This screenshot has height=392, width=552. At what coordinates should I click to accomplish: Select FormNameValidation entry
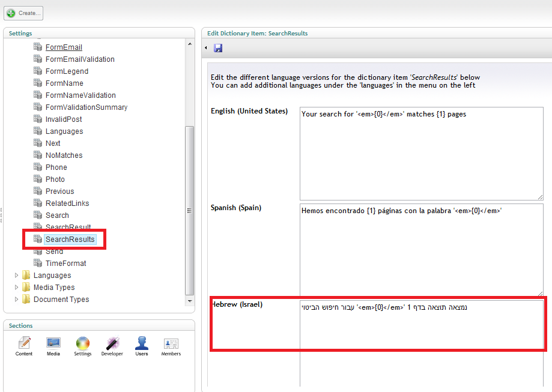pyautogui.click(x=80, y=95)
